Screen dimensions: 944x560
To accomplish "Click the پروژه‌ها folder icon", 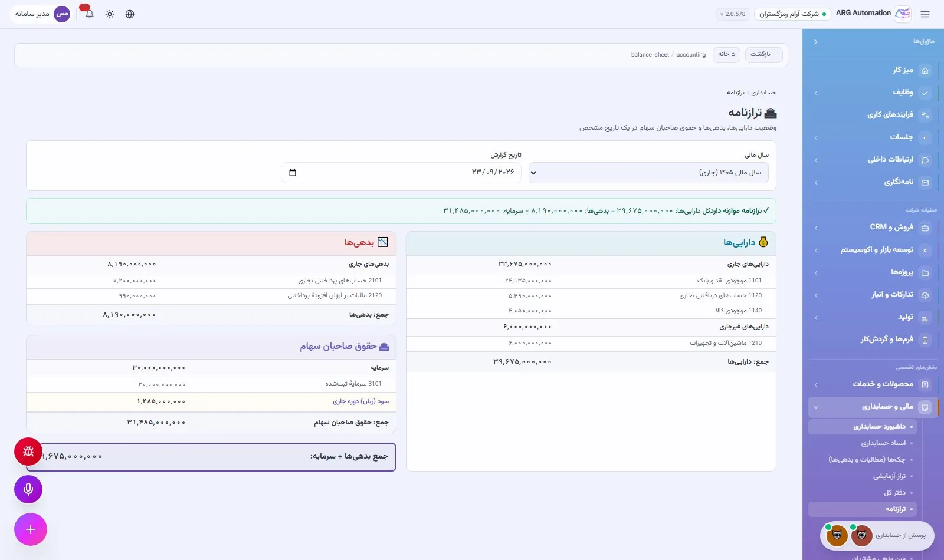I will click(x=925, y=273).
